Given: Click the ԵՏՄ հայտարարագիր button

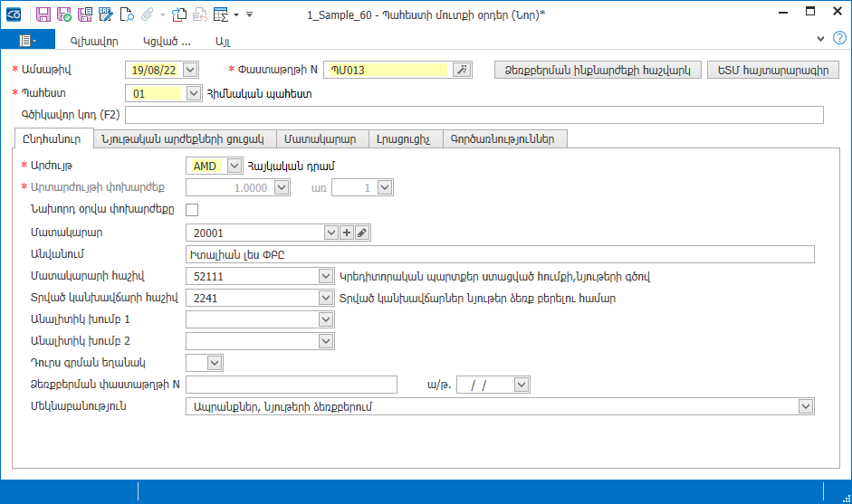Looking at the screenshot, I should pos(773,70).
